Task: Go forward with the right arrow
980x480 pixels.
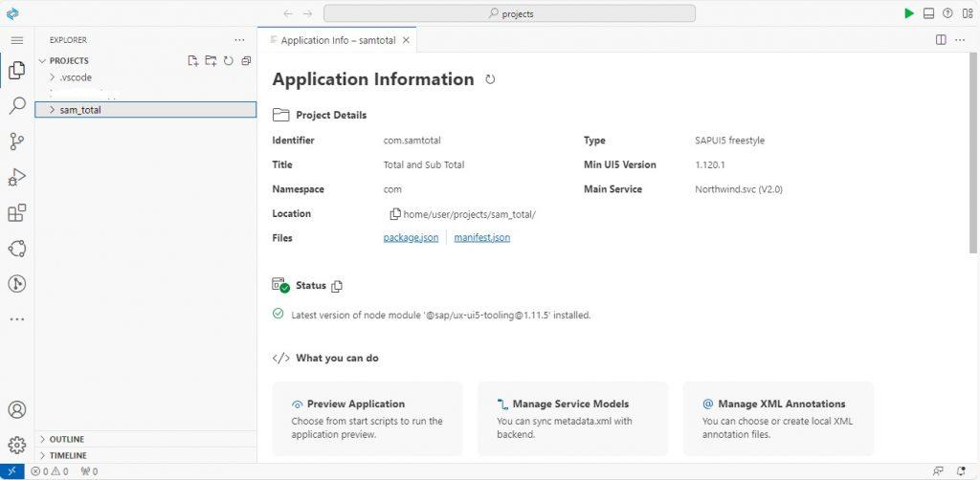Action: point(307,13)
